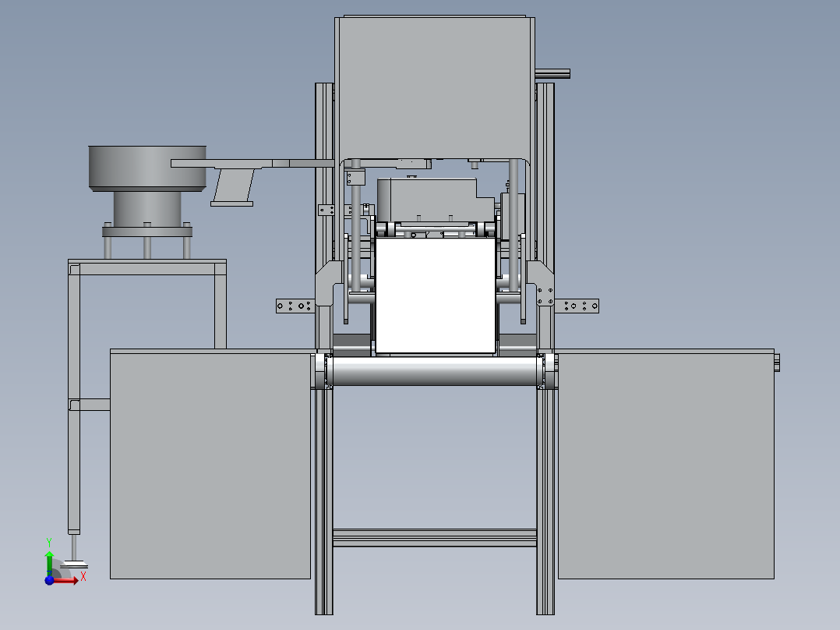
Task: Select the cylindrical base of the bowl feeder
Action: point(147,209)
